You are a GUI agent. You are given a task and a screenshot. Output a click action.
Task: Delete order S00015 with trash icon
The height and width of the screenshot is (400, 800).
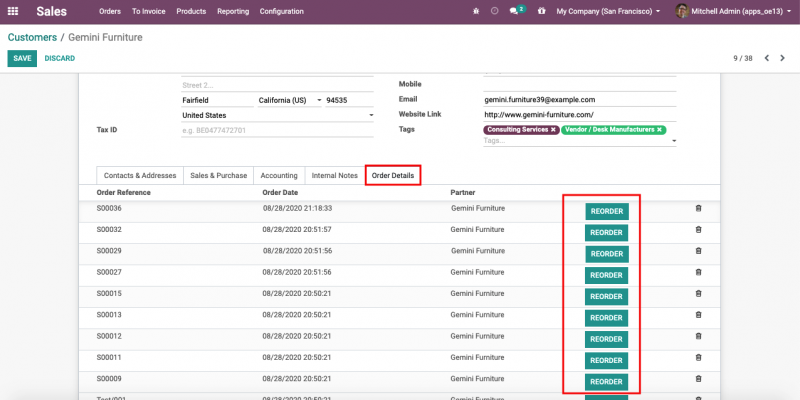tap(698, 294)
